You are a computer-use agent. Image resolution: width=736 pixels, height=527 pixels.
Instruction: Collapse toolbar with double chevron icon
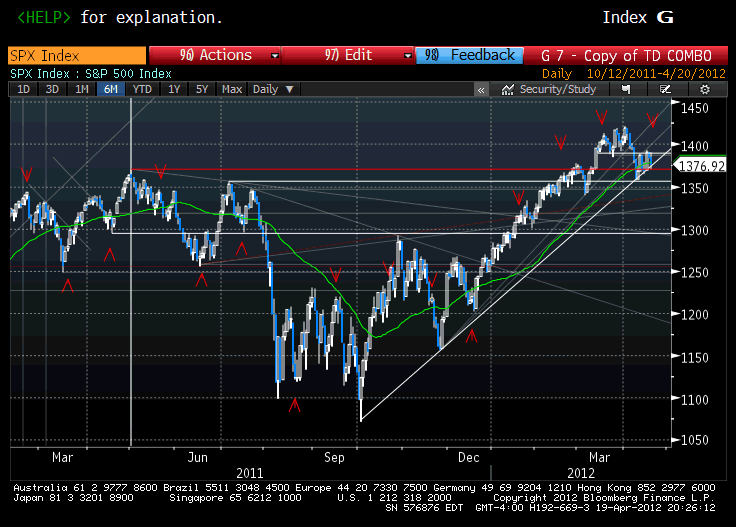481,90
